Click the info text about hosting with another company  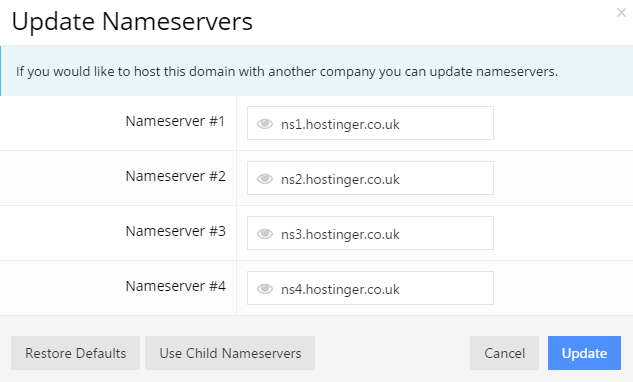tap(287, 72)
